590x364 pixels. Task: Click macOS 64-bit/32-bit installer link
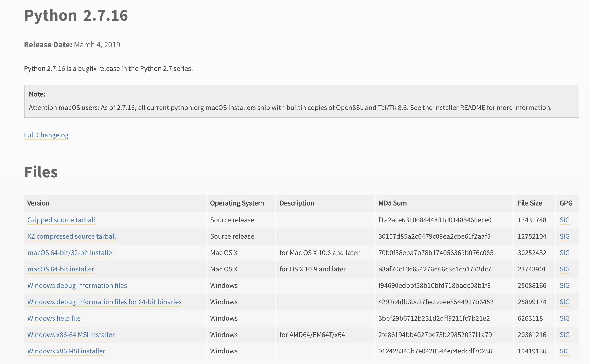[71, 253]
